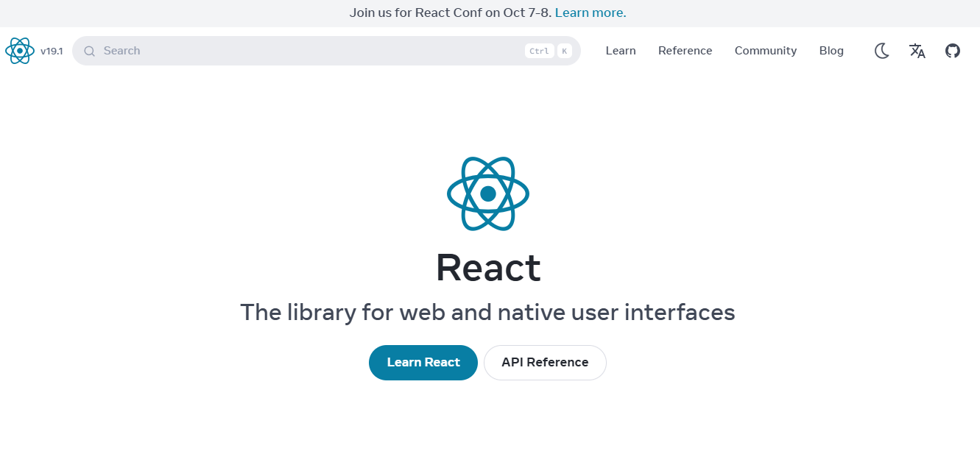Click the React Conf announcement banner

[449, 13]
